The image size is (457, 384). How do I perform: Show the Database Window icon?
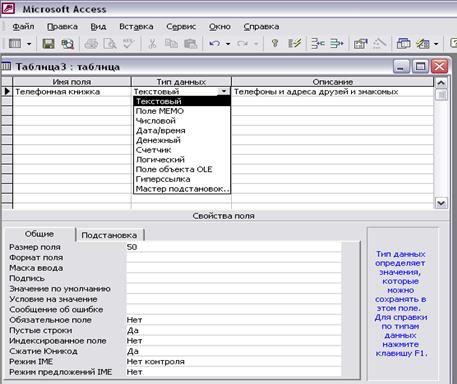point(403,44)
